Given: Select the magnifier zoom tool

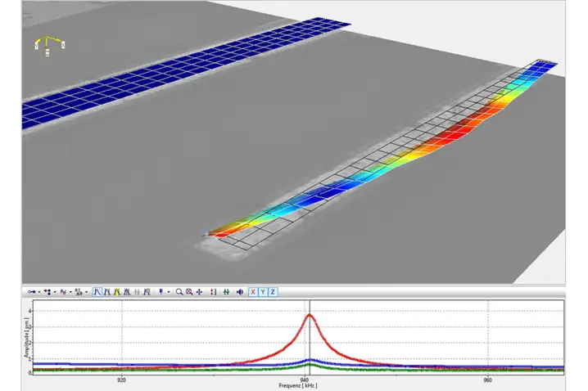Looking at the screenshot, I should (179, 292).
